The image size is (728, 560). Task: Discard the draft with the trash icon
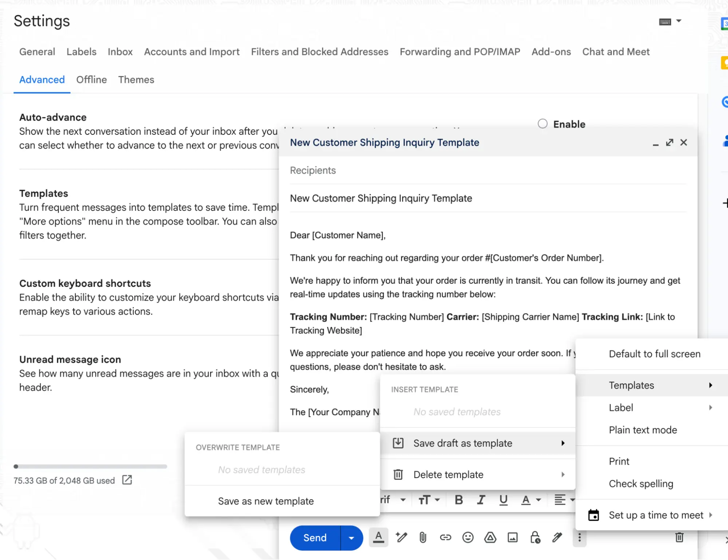(679, 538)
